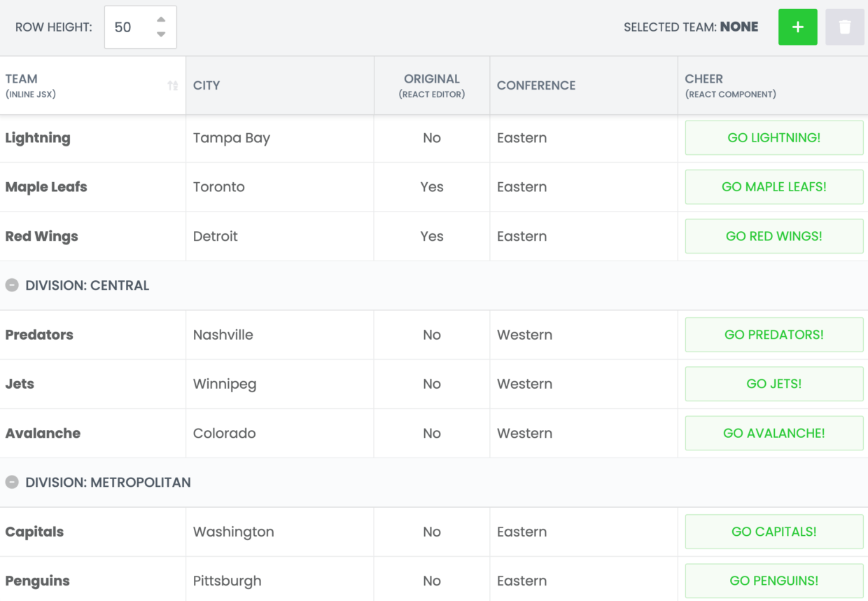Collapse the Division: Metropolitan group
The image size is (868, 601).
(12, 482)
